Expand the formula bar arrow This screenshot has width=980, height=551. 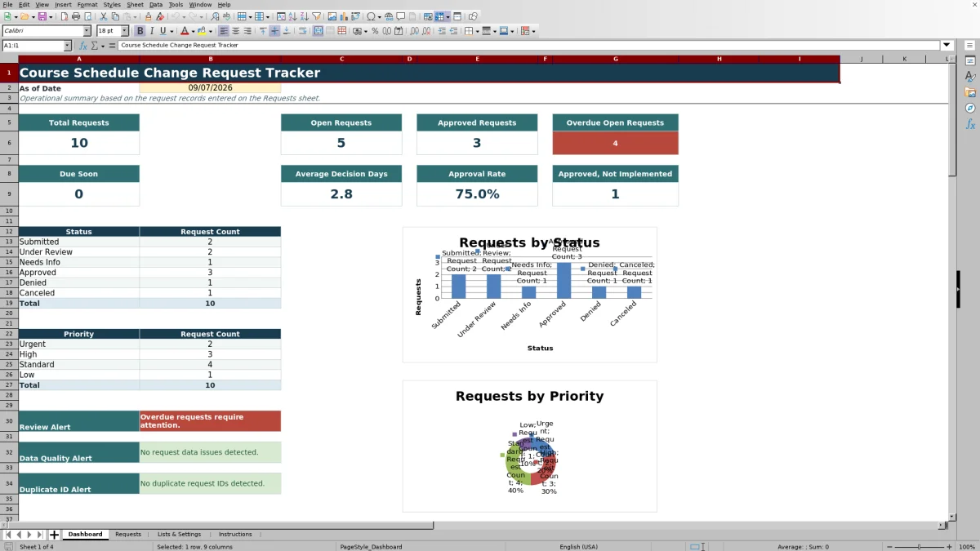pos(947,46)
